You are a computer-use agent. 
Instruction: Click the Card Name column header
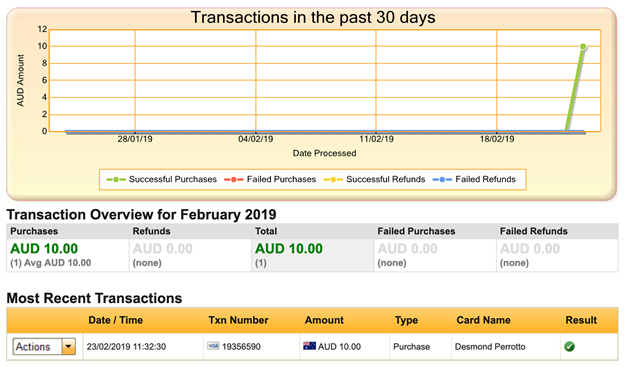(483, 320)
